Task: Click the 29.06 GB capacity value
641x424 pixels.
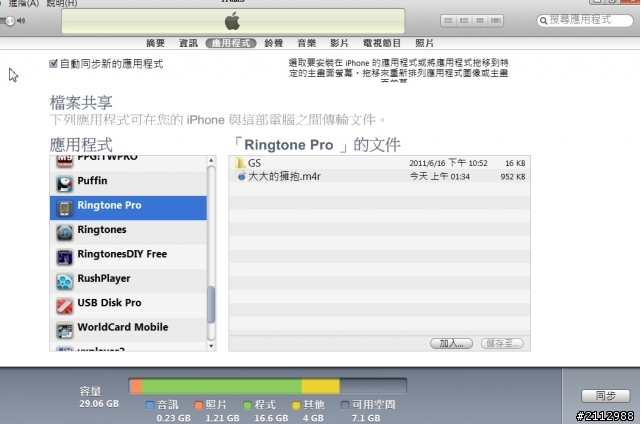Action: click(x=99, y=404)
